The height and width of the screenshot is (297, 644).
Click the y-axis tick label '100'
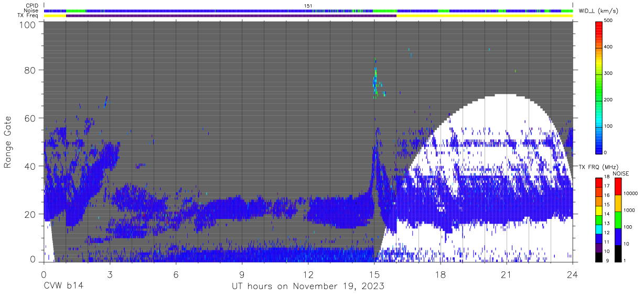pyautogui.click(x=28, y=25)
